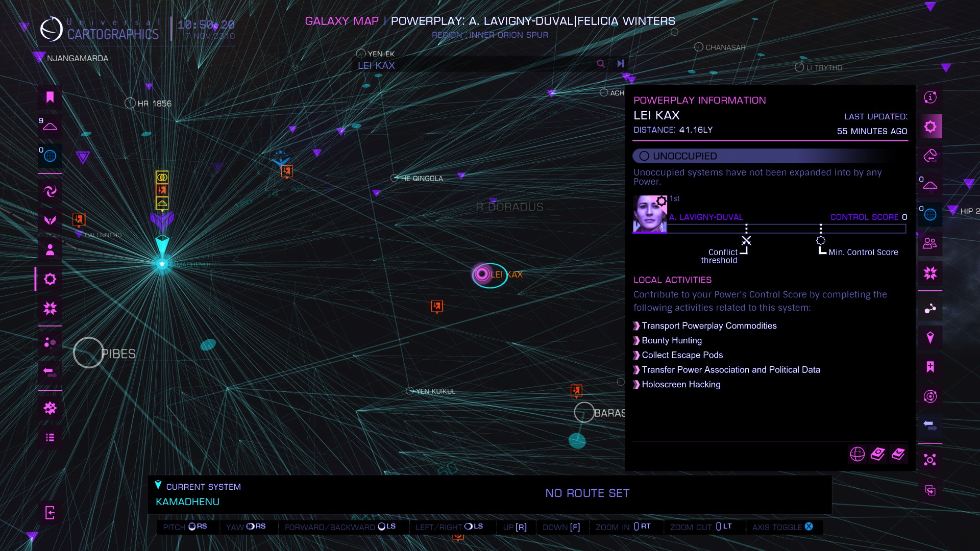Click the orbit nodes icon at lower right
The width and height of the screenshot is (980, 551).
[x=930, y=460]
